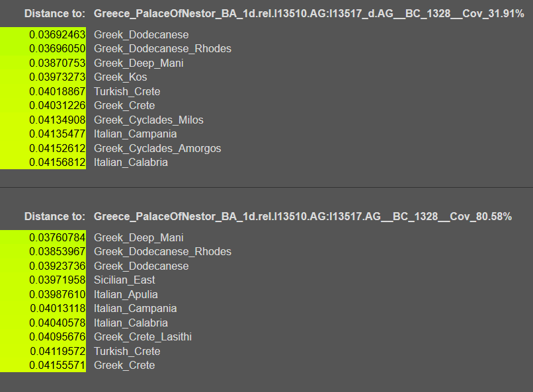Click the Cov_31.91% sample title

pos(309,14)
